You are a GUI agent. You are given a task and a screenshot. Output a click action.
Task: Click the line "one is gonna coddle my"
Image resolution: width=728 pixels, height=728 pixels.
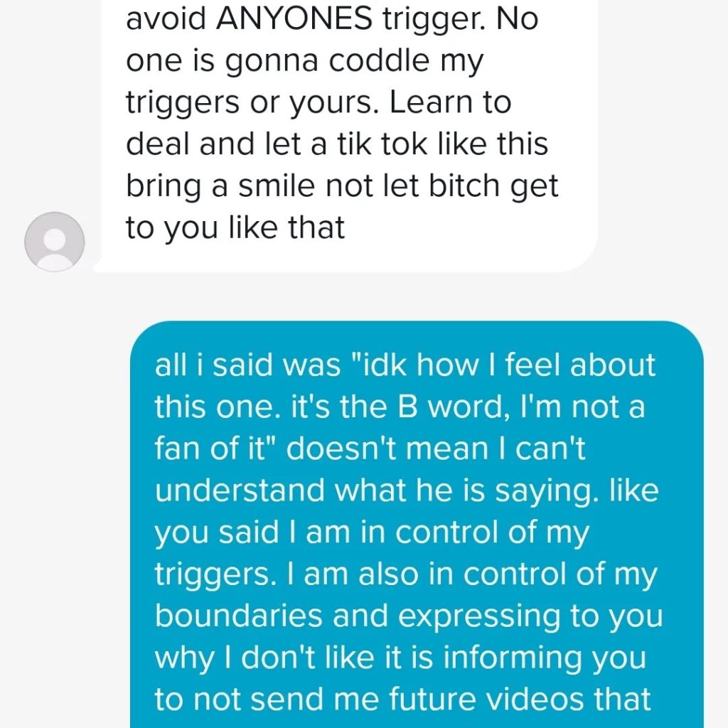pyautogui.click(x=304, y=62)
